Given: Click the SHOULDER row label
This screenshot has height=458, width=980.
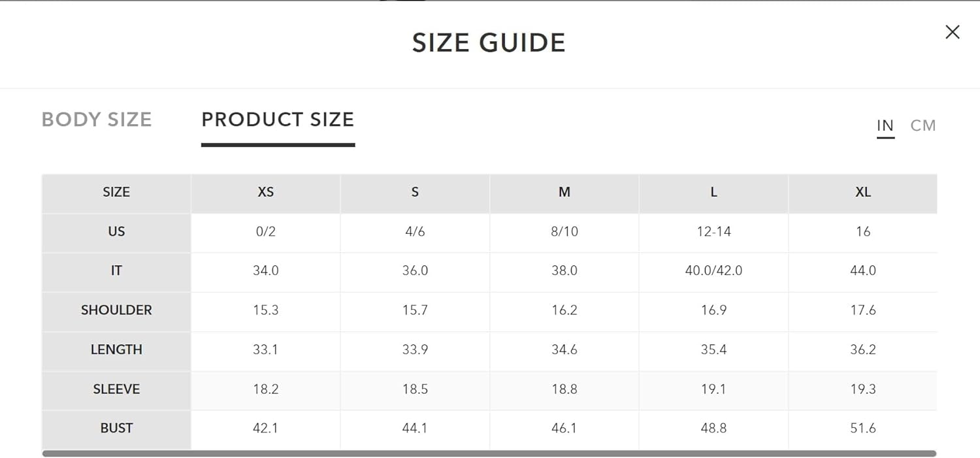Looking at the screenshot, I should pyautogui.click(x=116, y=310).
